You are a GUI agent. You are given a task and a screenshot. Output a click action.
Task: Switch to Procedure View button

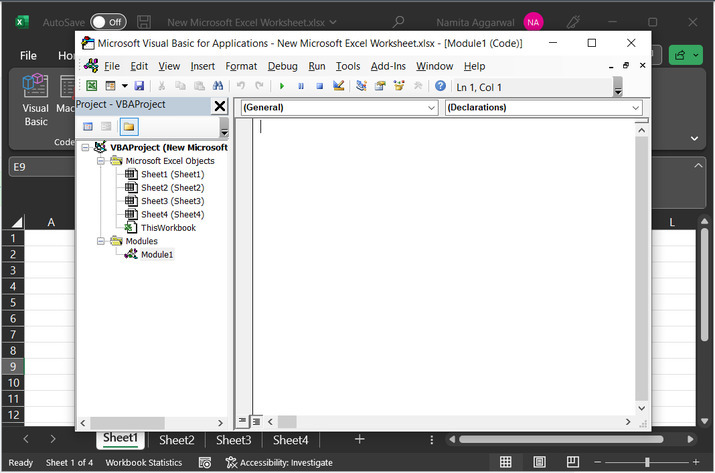[242, 421]
